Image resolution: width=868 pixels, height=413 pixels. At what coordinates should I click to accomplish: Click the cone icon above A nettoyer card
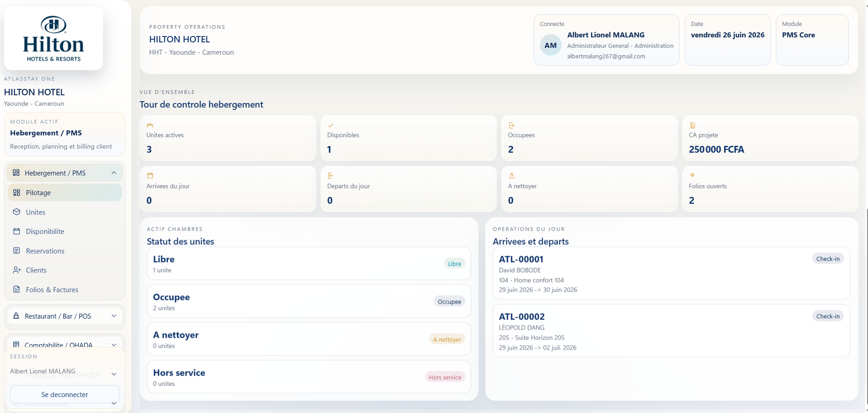coord(512,176)
